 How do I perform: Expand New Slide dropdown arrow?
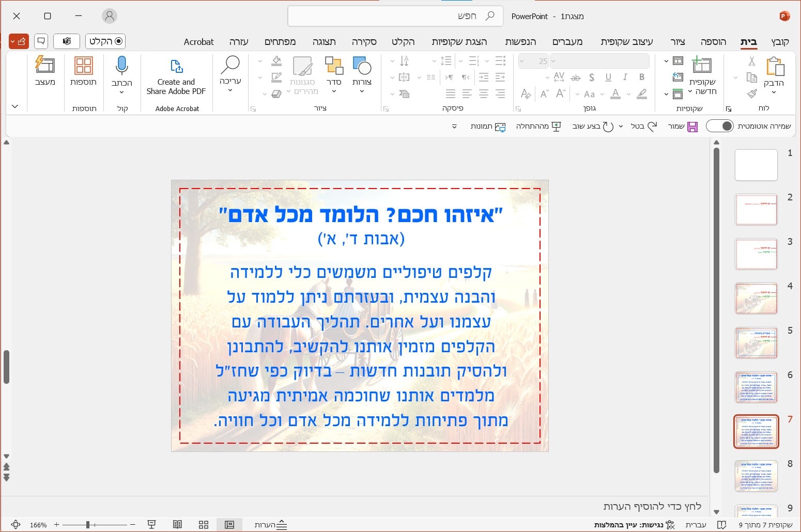coord(690,91)
